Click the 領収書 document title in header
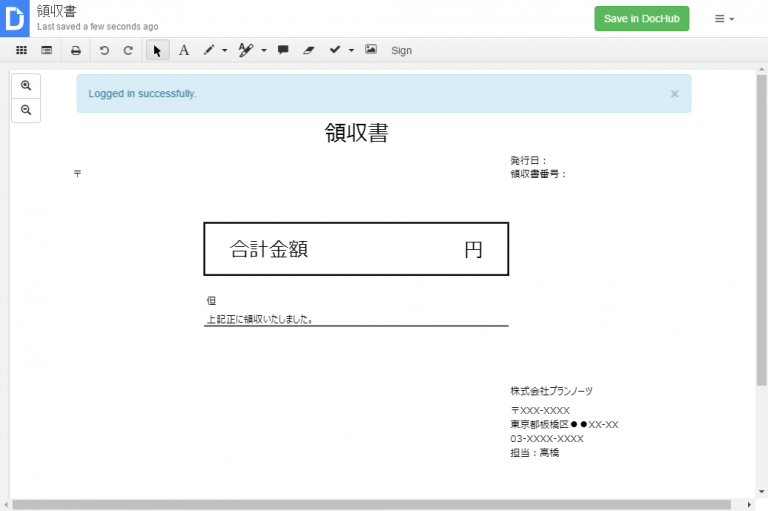 pos(57,11)
